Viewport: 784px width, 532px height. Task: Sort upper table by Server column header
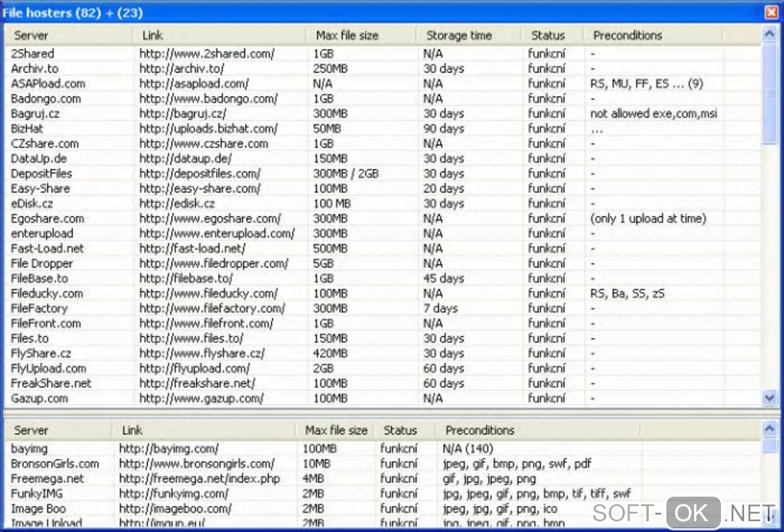(x=69, y=35)
